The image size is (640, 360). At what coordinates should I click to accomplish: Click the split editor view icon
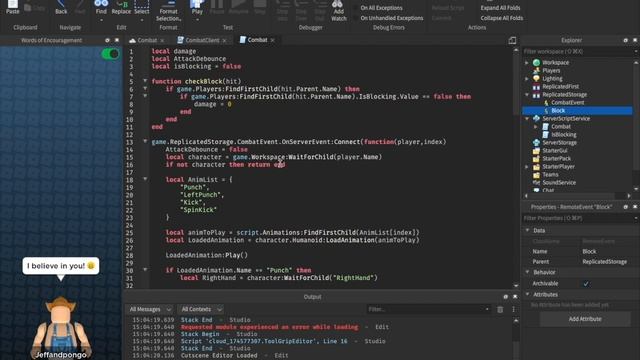tap(512, 40)
